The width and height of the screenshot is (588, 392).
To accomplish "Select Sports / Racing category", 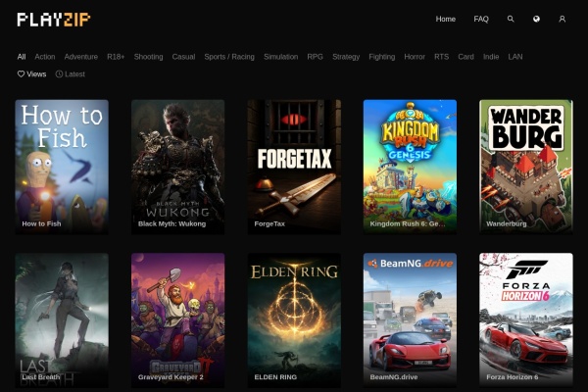I will click(x=229, y=57).
